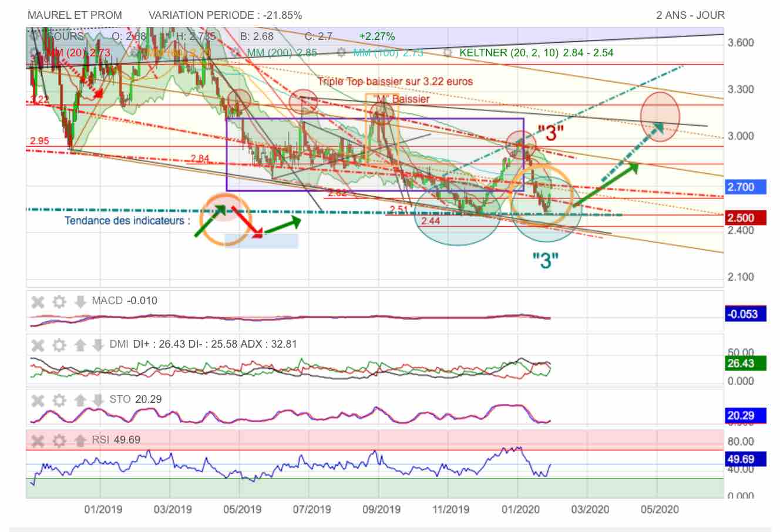780x532 pixels.
Task: Click the teal "3" annotation below chart
Action: click(x=546, y=260)
